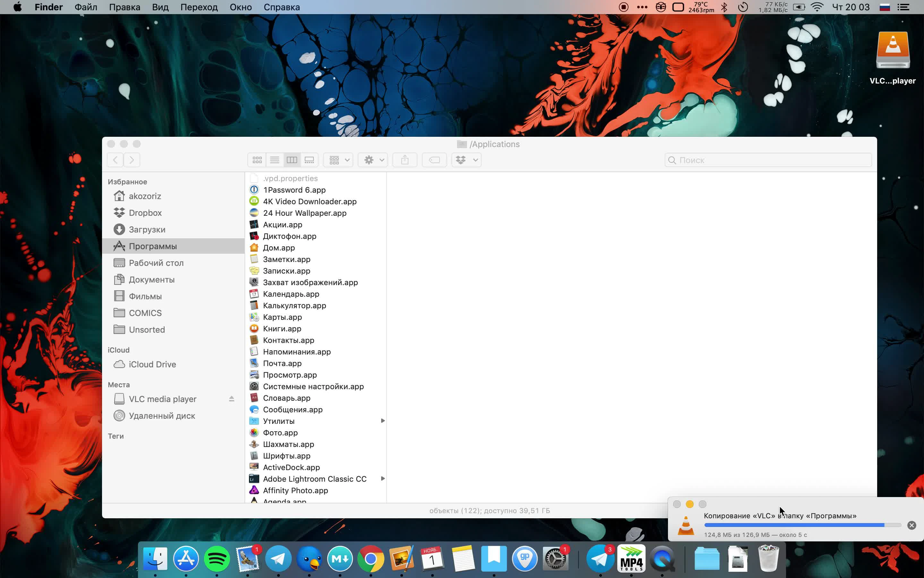Switch Finder to gallery view
Screen dimensions: 924x578
tap(309, 160)
